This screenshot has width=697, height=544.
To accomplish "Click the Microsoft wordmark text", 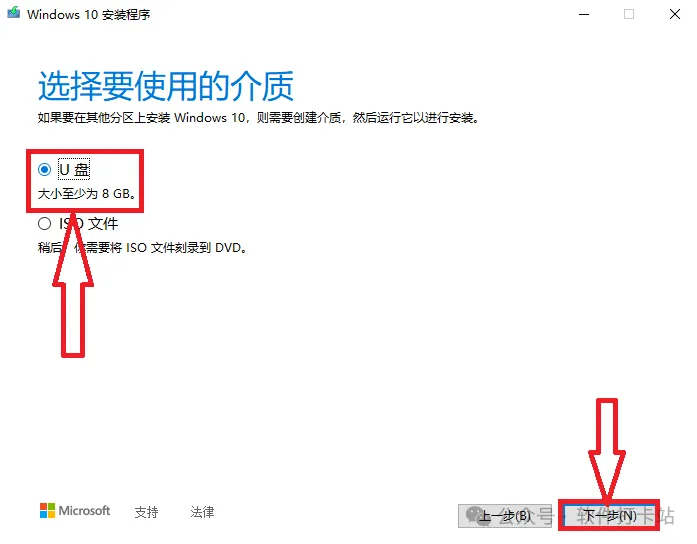I will point(84,511).
